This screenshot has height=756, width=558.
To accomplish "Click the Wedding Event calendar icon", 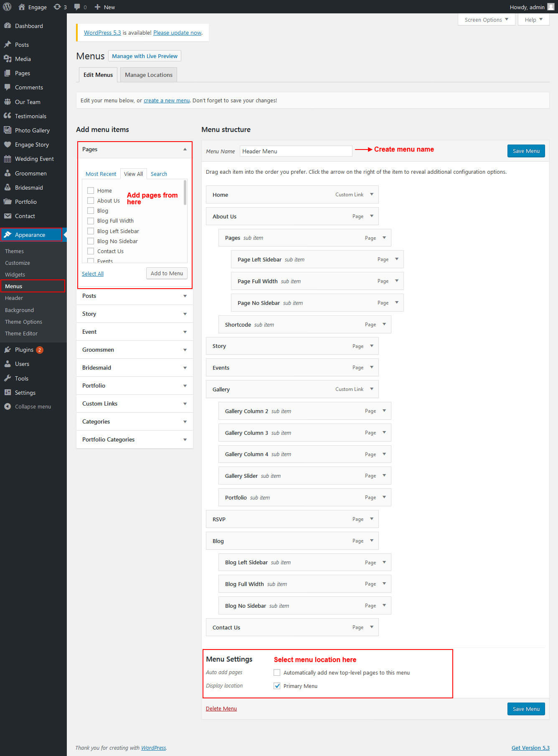I will click(x=8, y=159).
